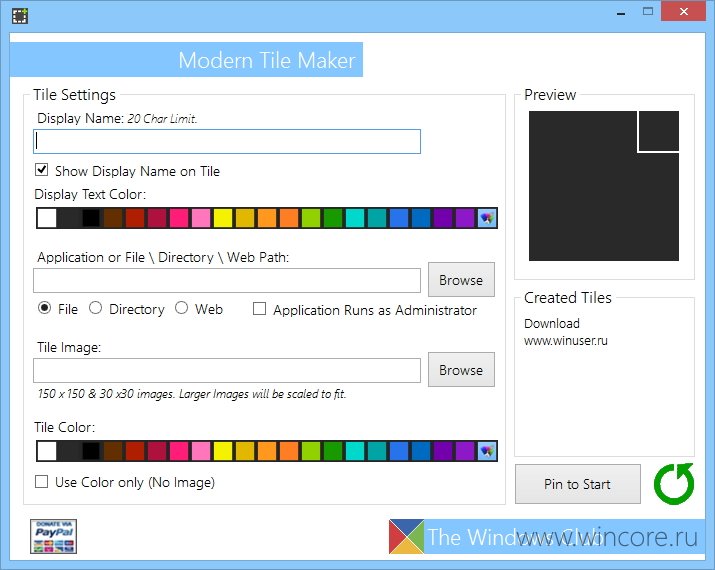Choose light pink in the Tile Color row
Viewport: 715px width, 570px height.
(201, 451)
